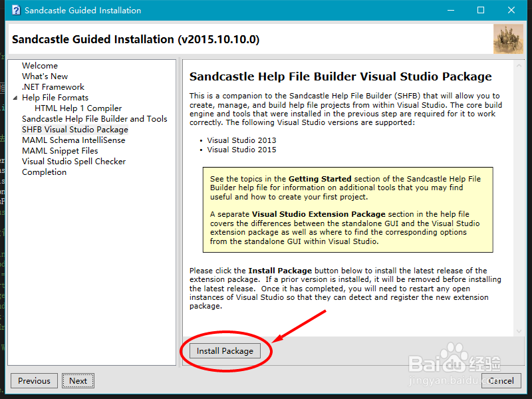This screenshot has width=532, height=399.
Task: Click the 'Visual Studio 2015' list item text
Action: pos(241,150)
